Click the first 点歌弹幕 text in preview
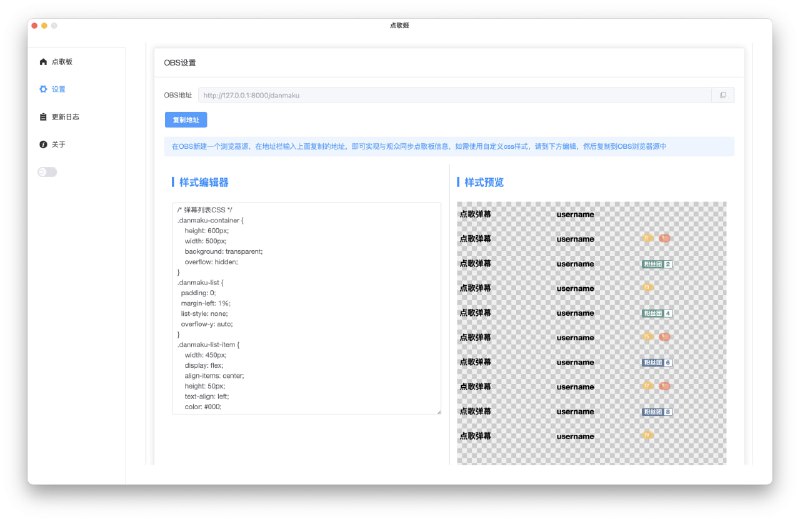 coord(475,214)
